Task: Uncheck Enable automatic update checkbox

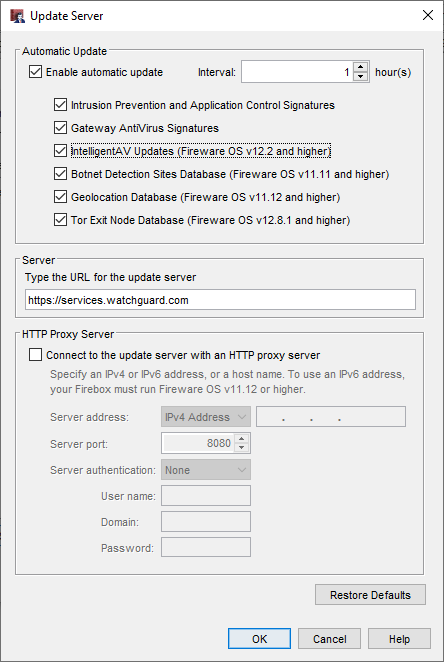Action: tap(35, 72)
